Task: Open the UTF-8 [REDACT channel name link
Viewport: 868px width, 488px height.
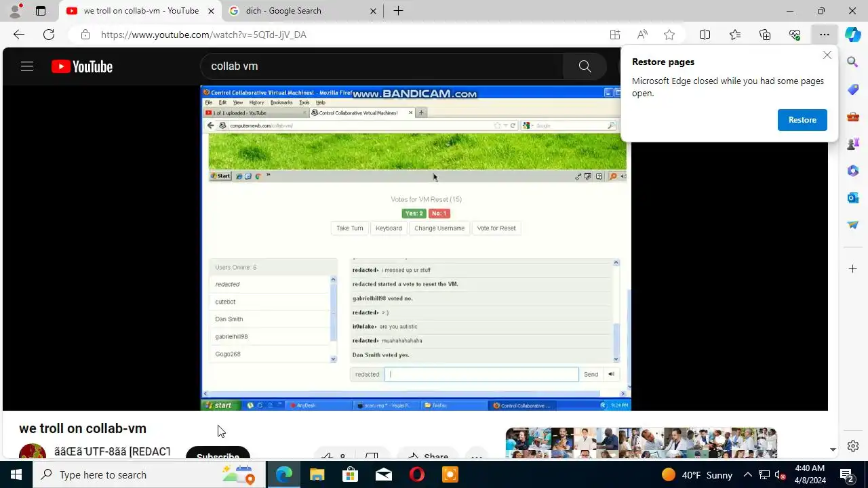Action: 112,451
